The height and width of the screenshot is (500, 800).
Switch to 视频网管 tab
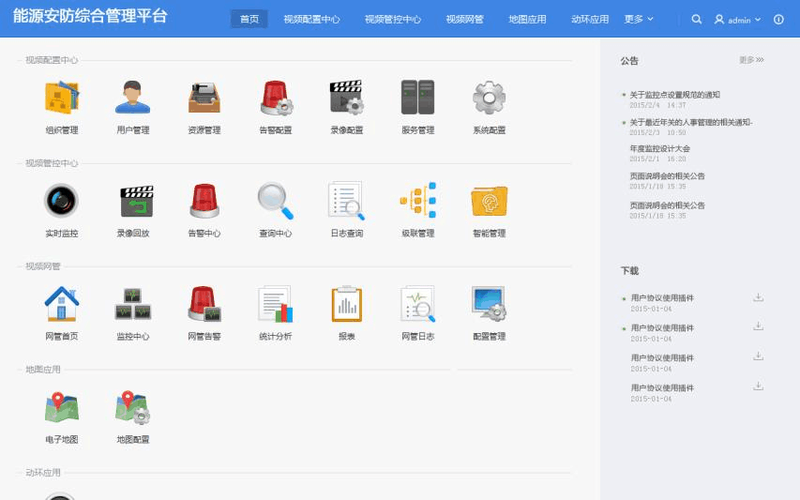[465, 19]
